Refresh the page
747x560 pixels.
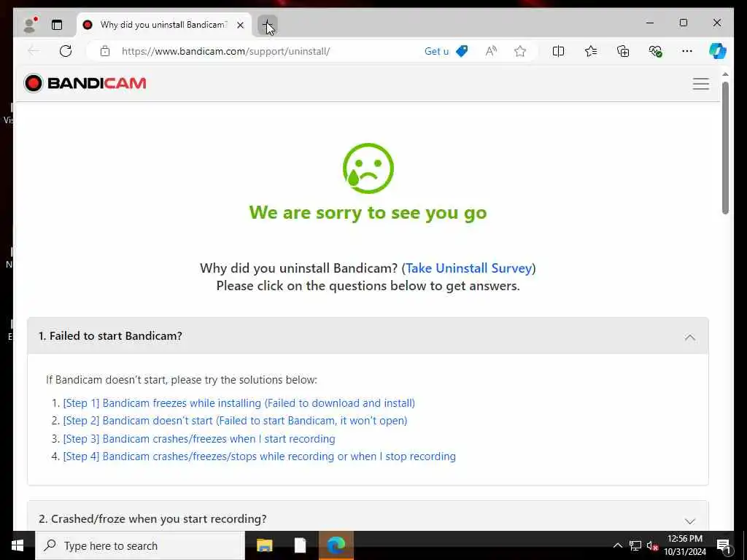click(66, 51)
